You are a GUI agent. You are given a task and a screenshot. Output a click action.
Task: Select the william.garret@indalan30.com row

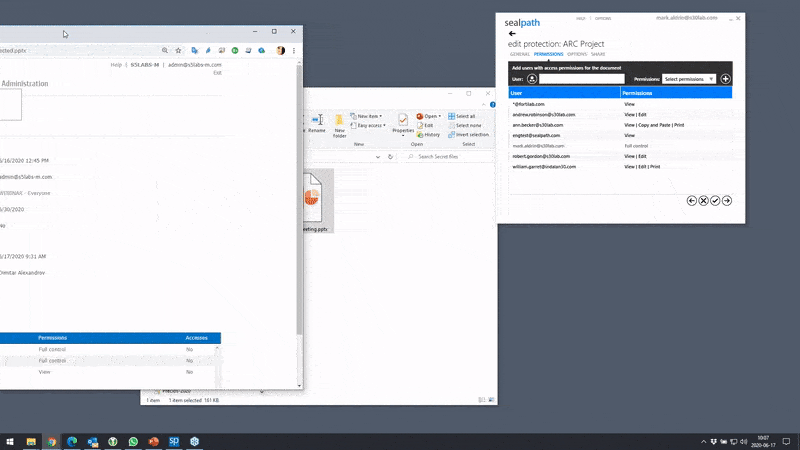[620, 167]
